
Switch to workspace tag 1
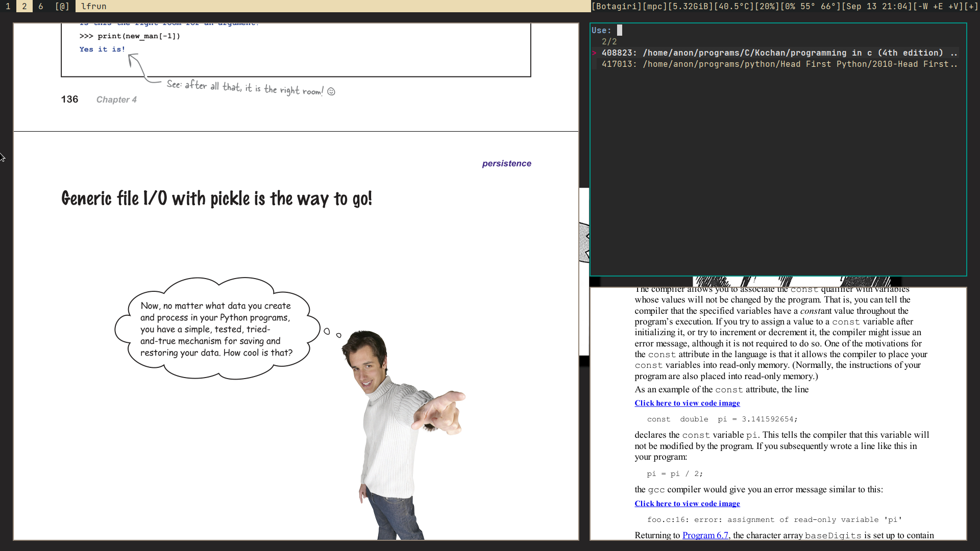8,6
